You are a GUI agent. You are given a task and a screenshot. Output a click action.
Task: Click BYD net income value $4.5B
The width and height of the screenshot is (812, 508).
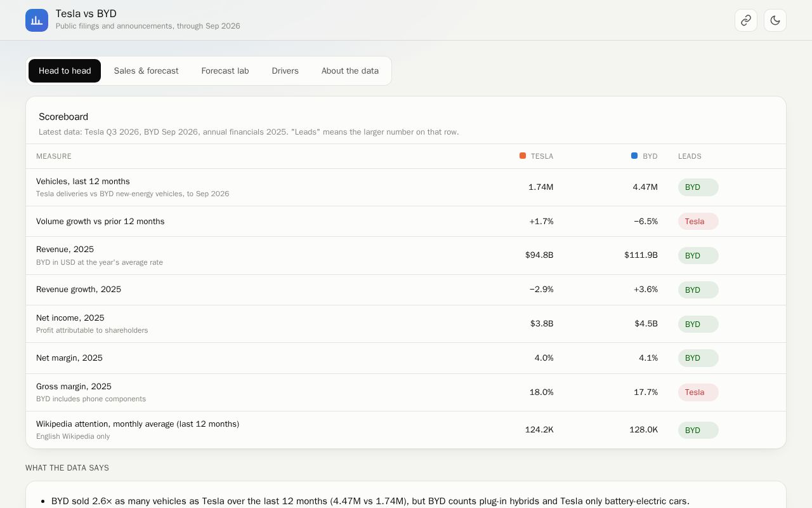pyautogui.click(x=646, y=324)
